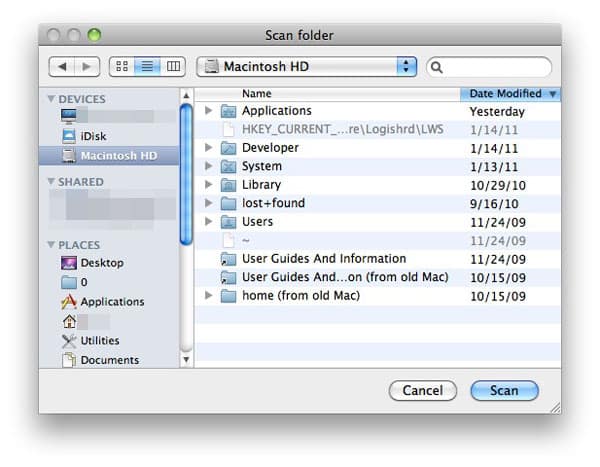Expand the Library folder
Image resolution: width=600 pixels, height=467 pixels.
[x=209, y=184]
